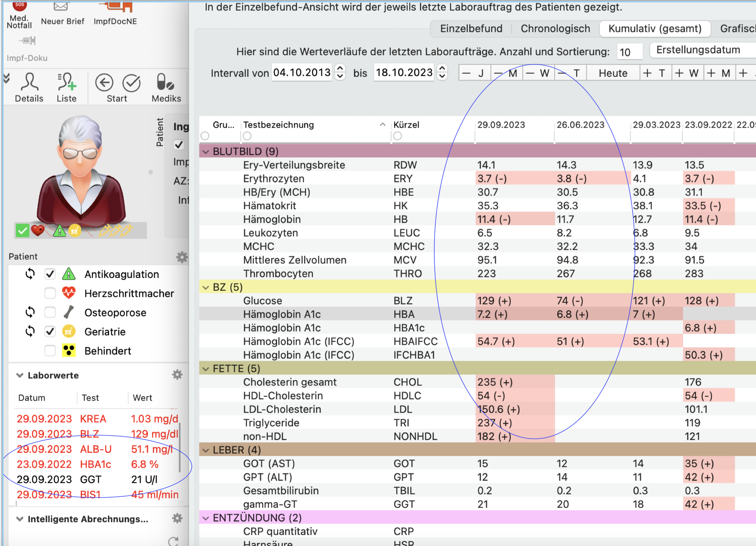Click the green checkmark status badge under avatar
The image size is (756, 546).
tap(22, 231)
